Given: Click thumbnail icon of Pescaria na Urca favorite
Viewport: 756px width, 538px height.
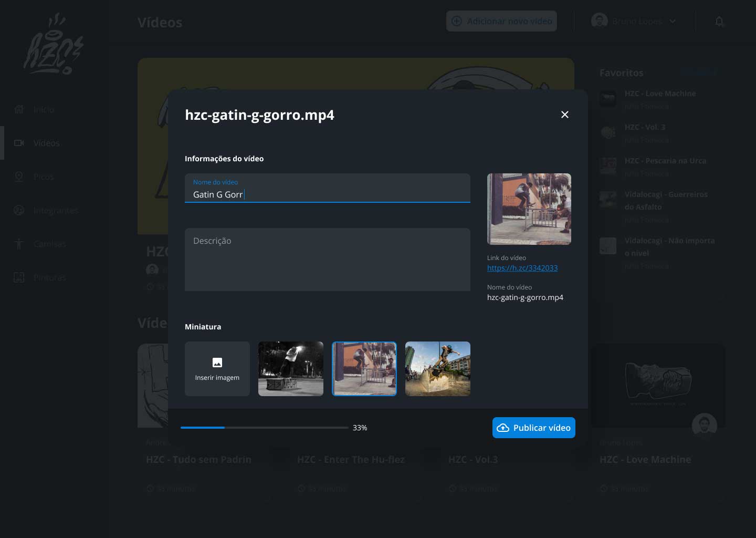Looking at the screenshot, I should tap(608, 166).
